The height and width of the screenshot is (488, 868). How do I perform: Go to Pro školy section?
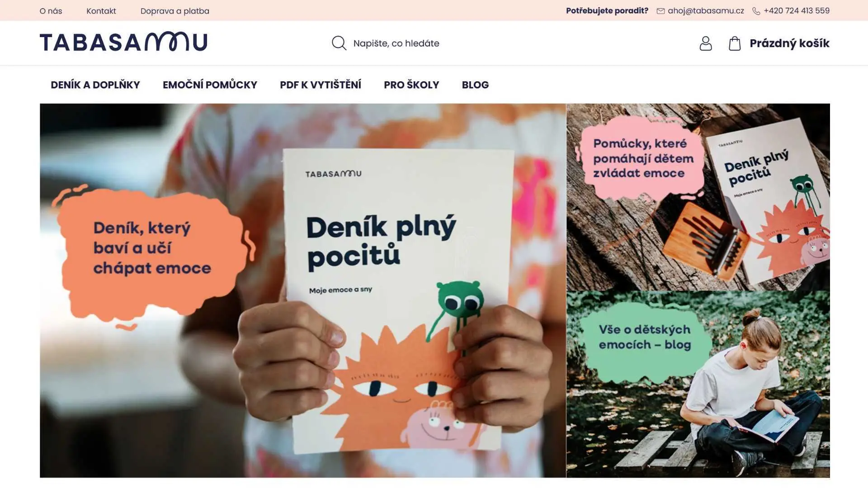point(411,85)
